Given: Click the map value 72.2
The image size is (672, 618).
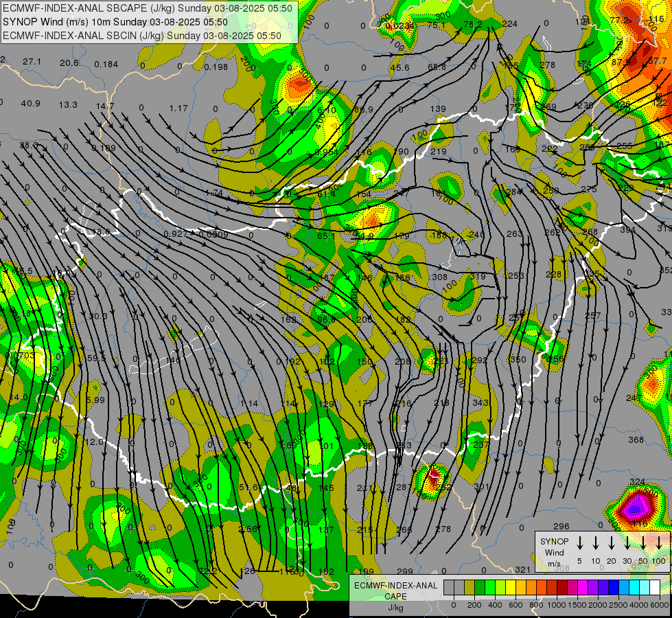Looking at the screenshot, I should (x=207, y=571).
